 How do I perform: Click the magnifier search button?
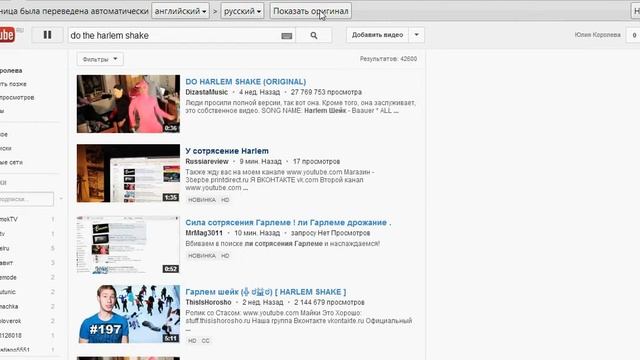pos(313,36)
